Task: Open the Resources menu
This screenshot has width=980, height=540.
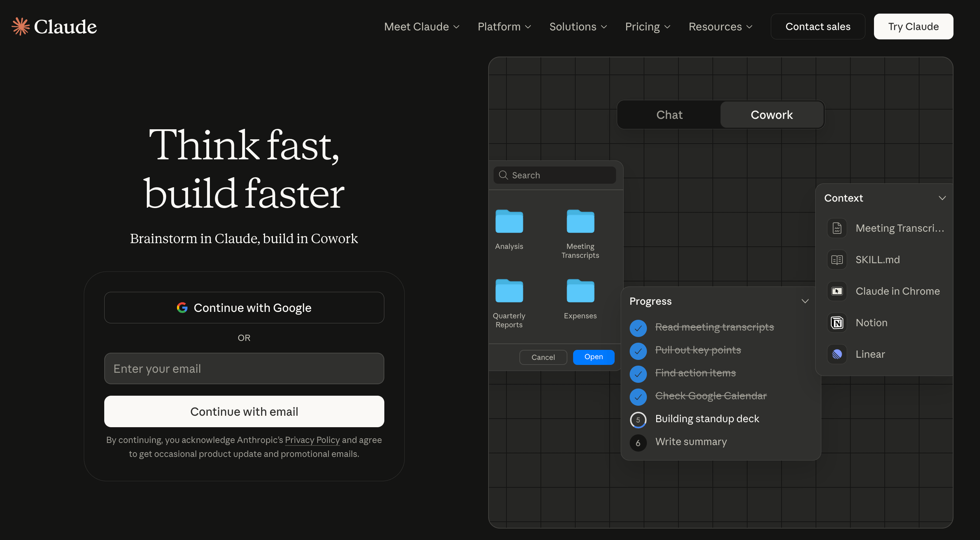Action: click(x=720, y=26)
